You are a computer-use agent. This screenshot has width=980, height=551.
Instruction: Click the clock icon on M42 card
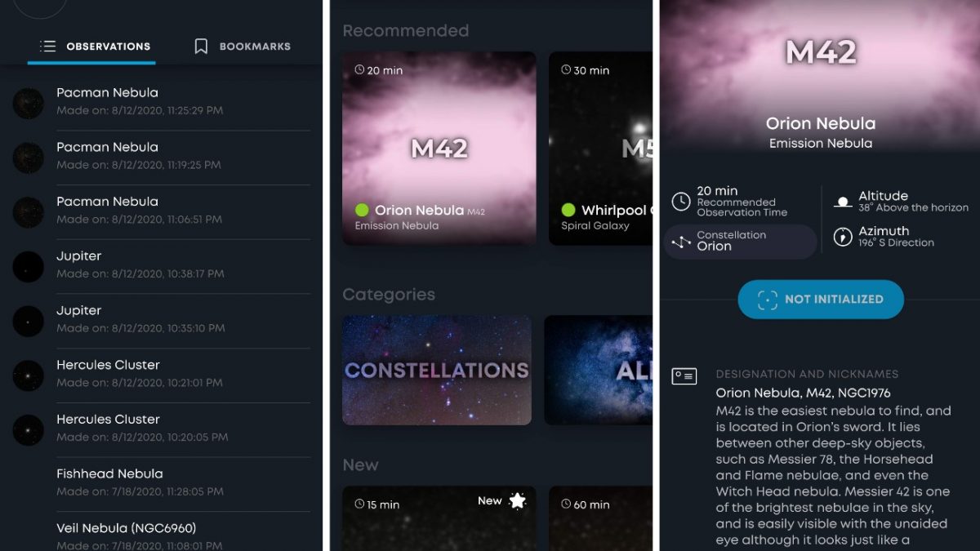(359, 70)
